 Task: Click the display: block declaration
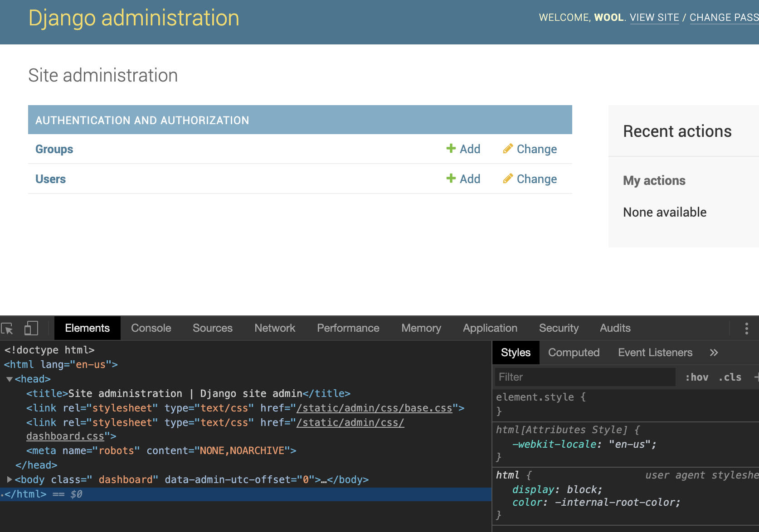tap(557, 489)
